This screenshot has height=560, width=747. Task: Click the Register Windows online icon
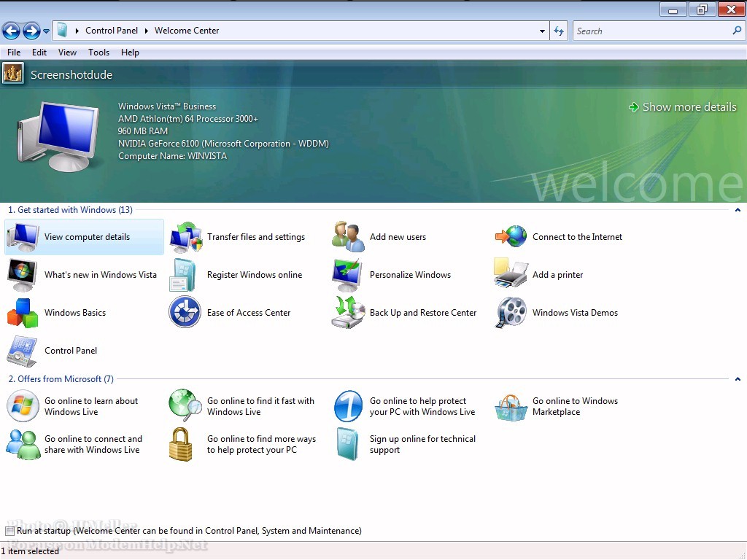(183, 275)
